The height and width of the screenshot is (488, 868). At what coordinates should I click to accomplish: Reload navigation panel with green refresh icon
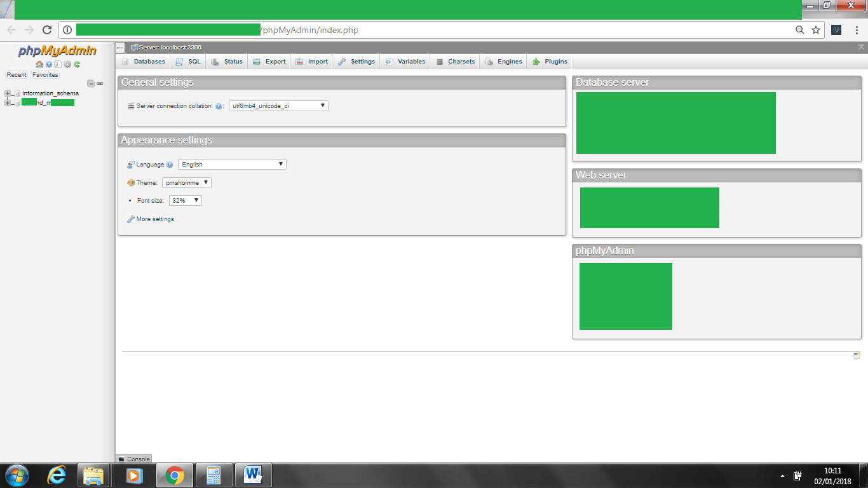pyautogui.click(x=77, y=64)
